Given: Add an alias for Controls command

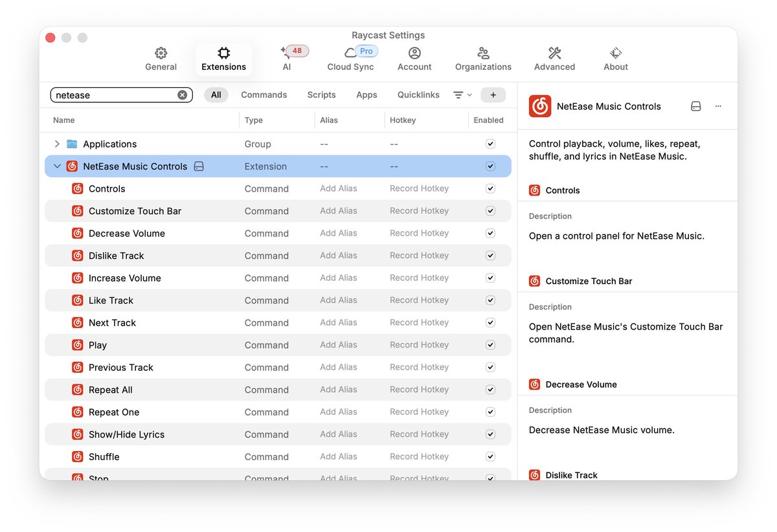Looking at the screenshot, I should pos(339,188).
